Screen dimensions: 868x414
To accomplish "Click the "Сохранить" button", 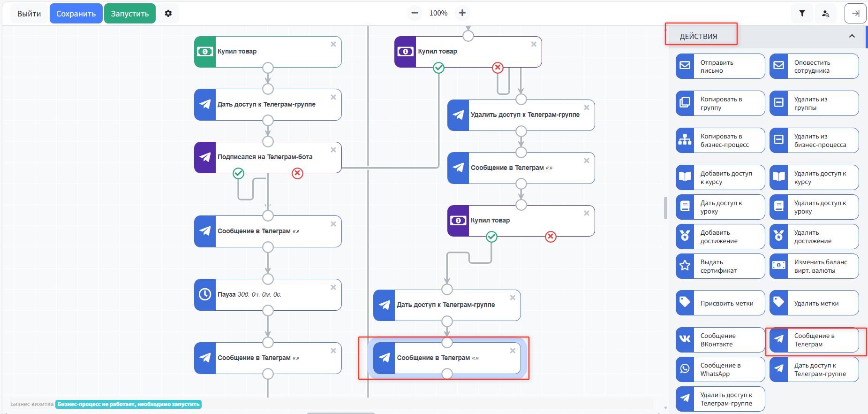I will [x=76, y=14].
